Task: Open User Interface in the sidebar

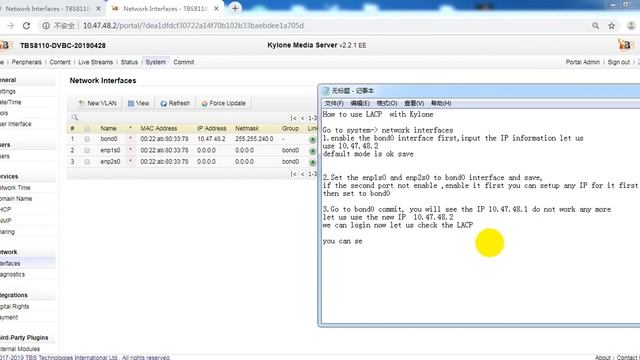Action: point(16,124)
